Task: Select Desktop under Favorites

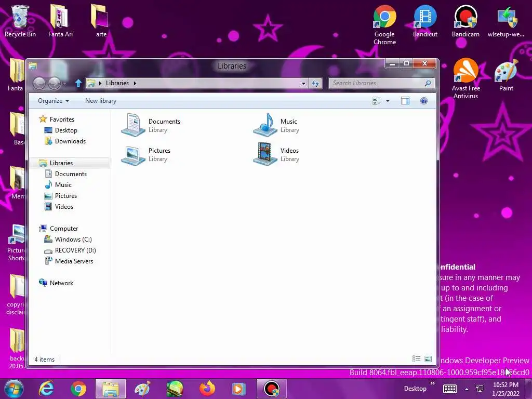Action: pyautogui.click(x=66, y=130)
